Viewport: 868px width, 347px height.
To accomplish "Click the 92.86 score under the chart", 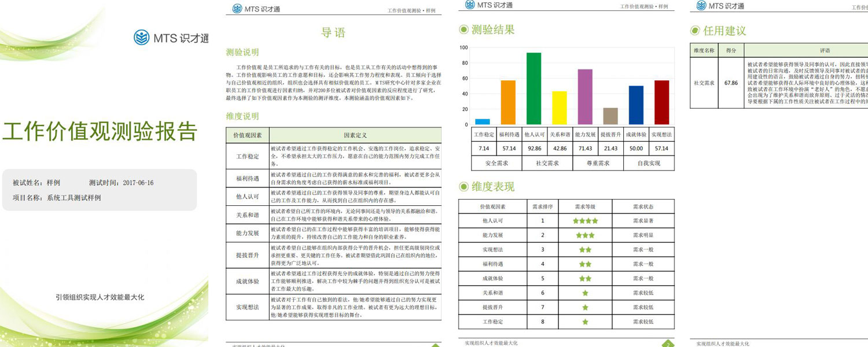I will click(x=534, y=149).
